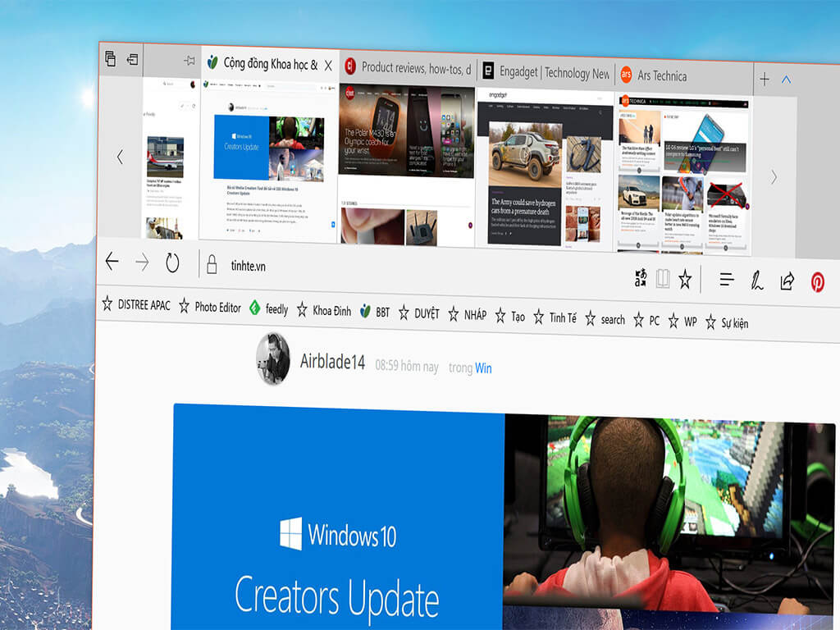Make a web note with the pen icon
The width and height of the screenshot is (840, 630).
pyautogui.click(x=756, y=281)
